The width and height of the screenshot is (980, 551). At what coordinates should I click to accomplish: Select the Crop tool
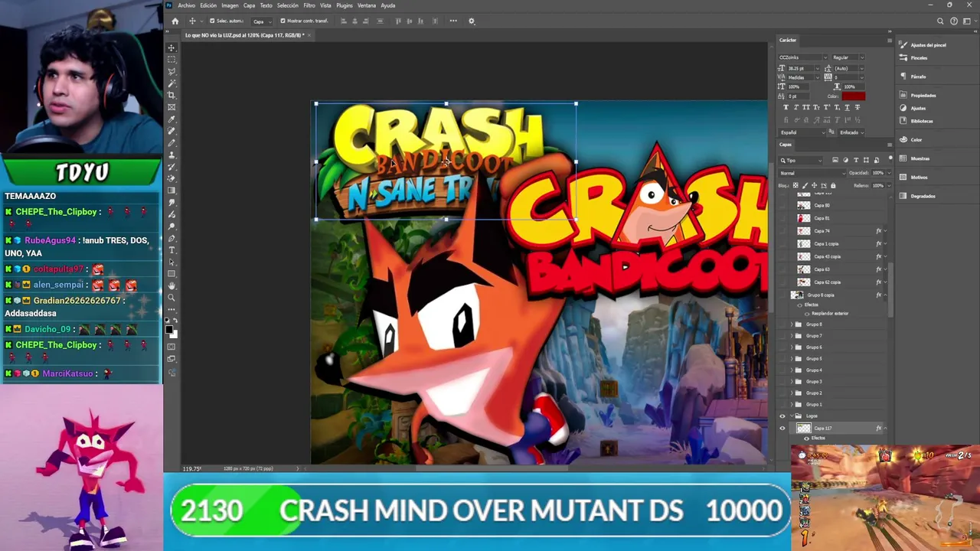tap(171, 95)
